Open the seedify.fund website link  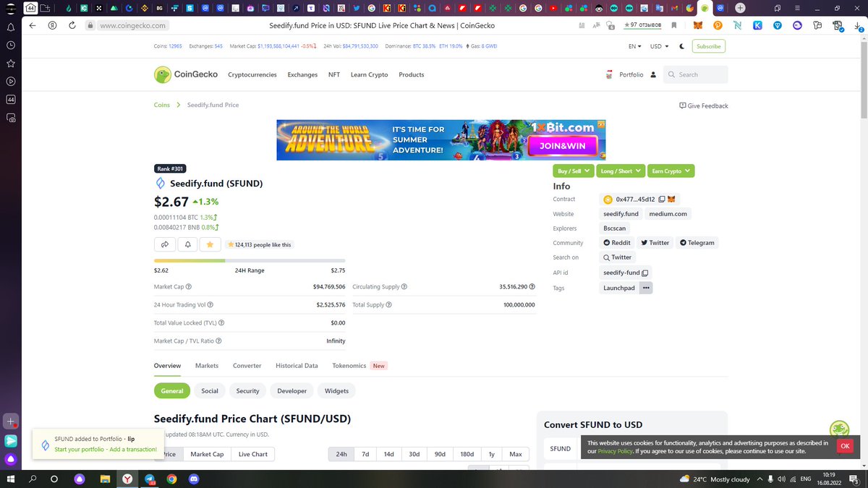621,214
